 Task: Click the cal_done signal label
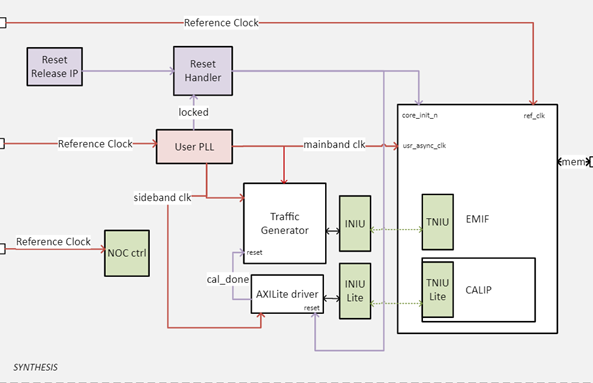tap(228, 279)
